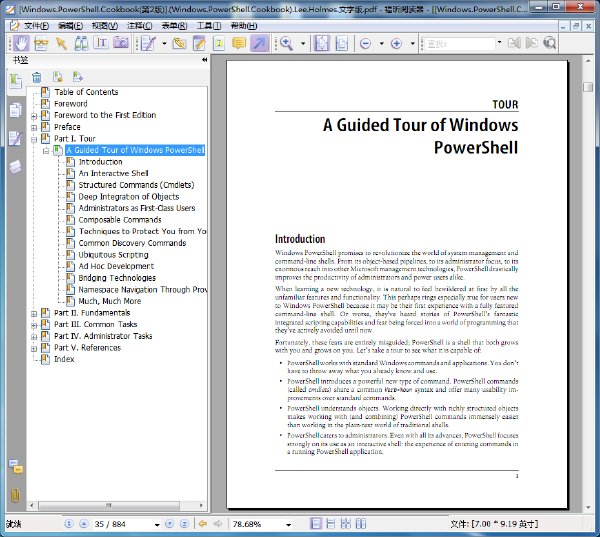600x537 pixels.
Task: Click the yellow previous view arrow
Action: pos(203,524)
